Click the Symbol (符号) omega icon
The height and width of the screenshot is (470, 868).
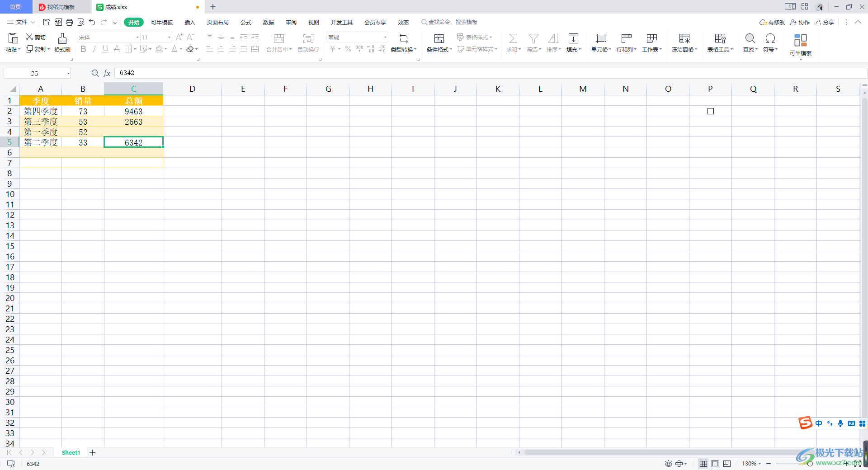coord(770,38)
